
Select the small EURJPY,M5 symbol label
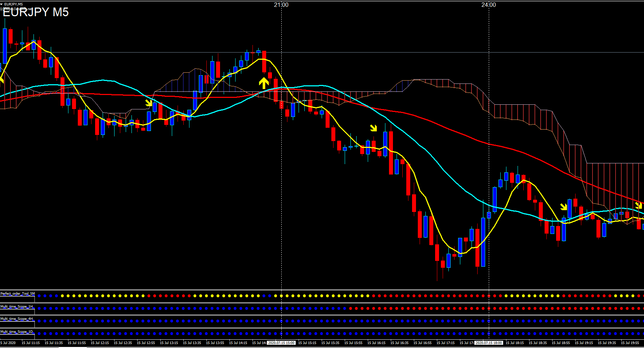13,4
